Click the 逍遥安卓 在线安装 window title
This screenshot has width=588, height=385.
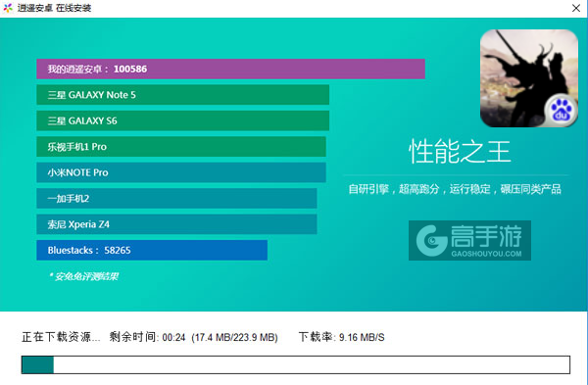[54, 8]
